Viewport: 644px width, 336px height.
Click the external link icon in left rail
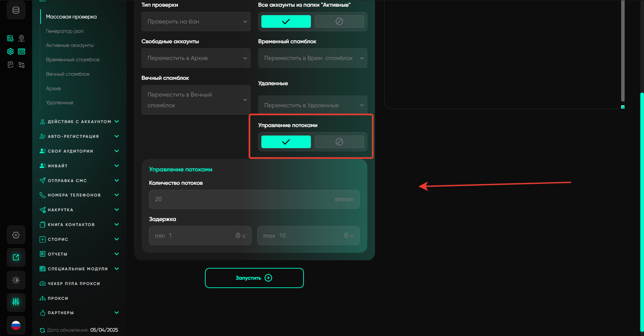(16, 257)
